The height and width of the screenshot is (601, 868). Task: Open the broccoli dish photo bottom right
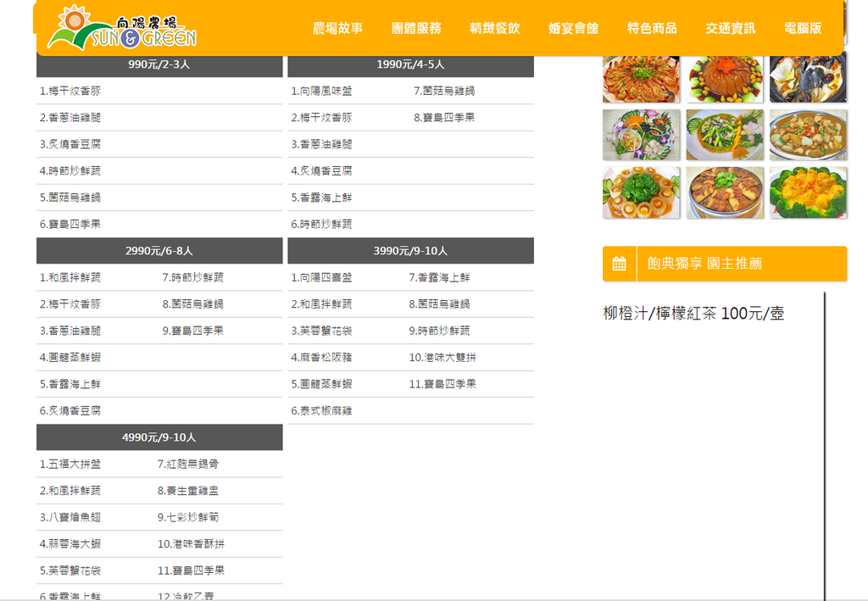(x=807, y=193)
